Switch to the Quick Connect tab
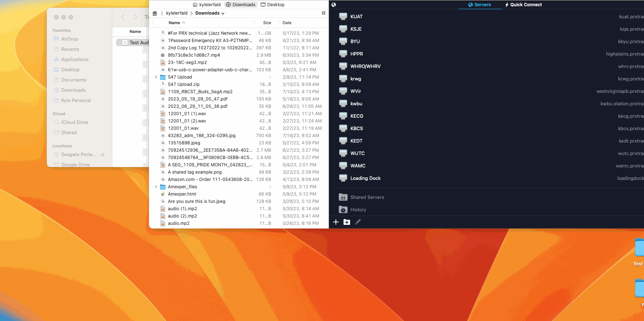The height and width of the screenshot is (321, 644). [524, 5]
